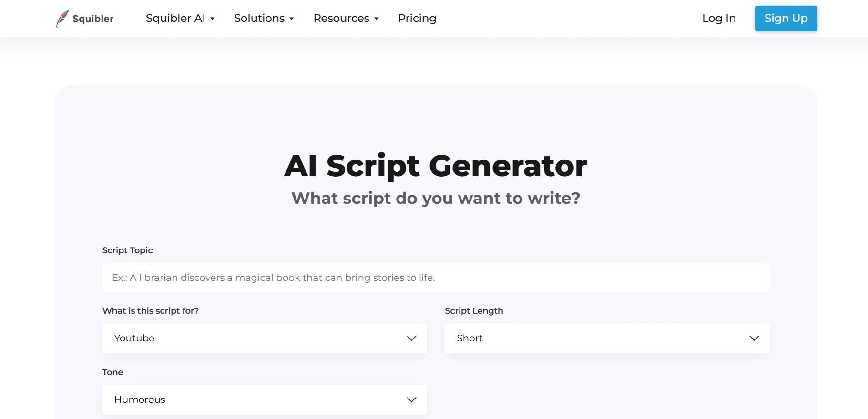Screen dimensions: 868x419
Task: Click the AI Script Generator heading
Action: tap(435, 165)
